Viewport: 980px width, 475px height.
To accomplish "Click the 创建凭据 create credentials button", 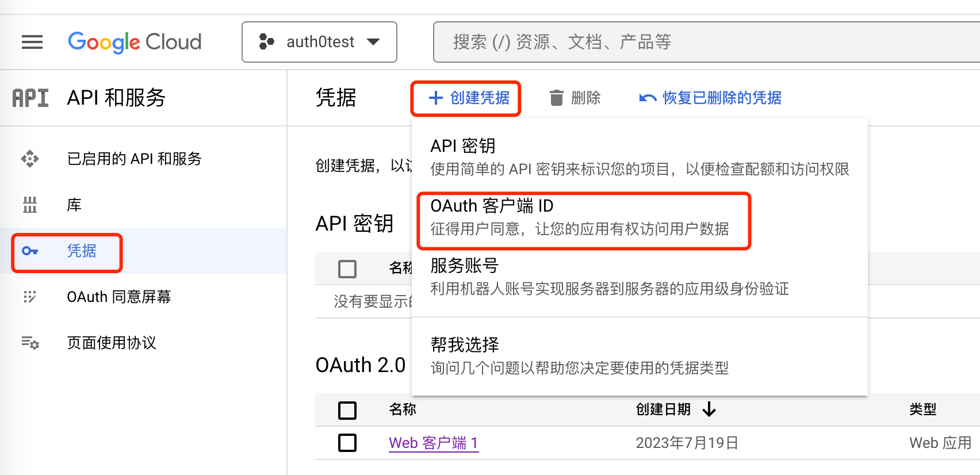I will point(468,98).
